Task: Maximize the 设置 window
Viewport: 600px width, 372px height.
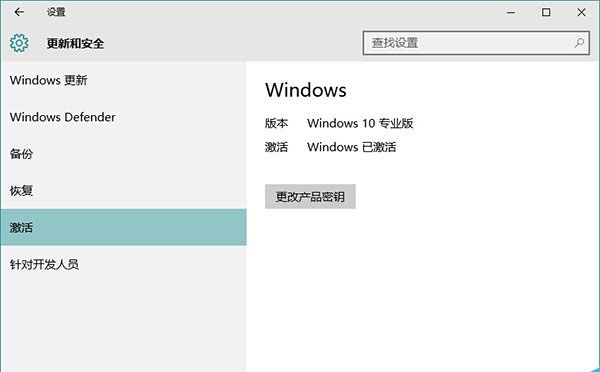Action: [x=546, y=12]
